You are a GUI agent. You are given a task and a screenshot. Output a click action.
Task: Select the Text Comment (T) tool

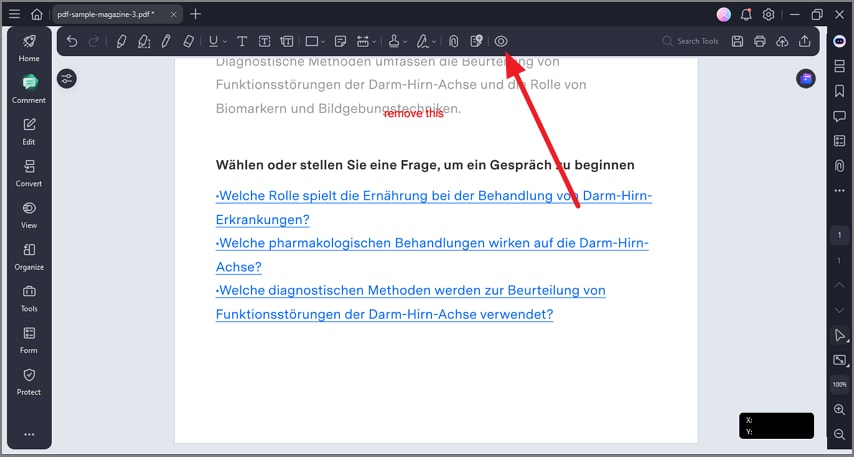coord(242,41)
